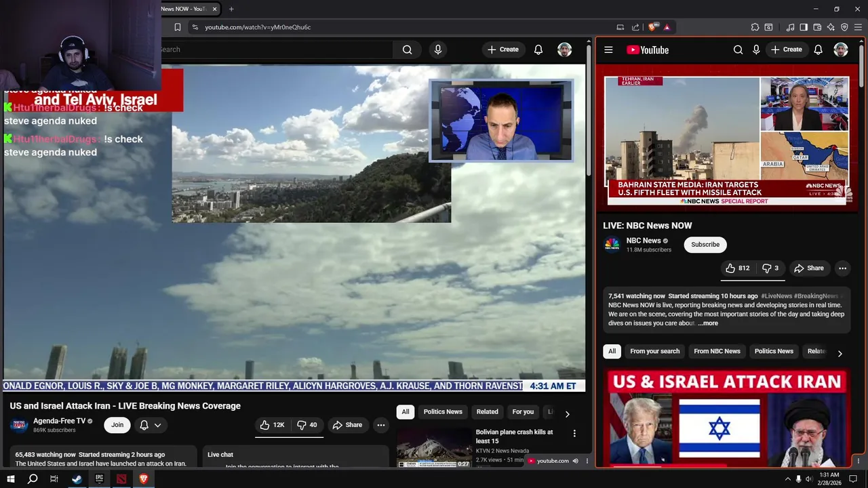Like the Agenda-Free TV stream (12K)
Image resolution: width=868 pixels, height=488 pixels.
tap(272, 425)
